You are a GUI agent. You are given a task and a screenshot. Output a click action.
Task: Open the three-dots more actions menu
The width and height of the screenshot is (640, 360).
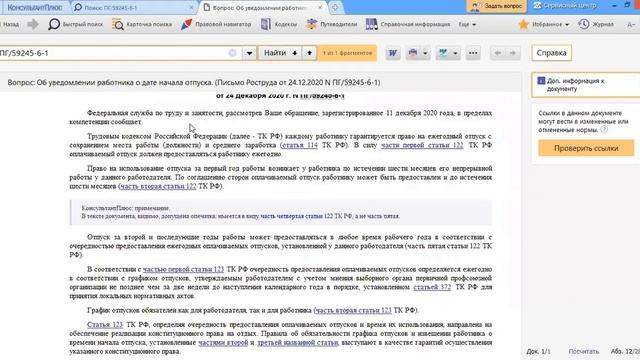coord(473,53)
